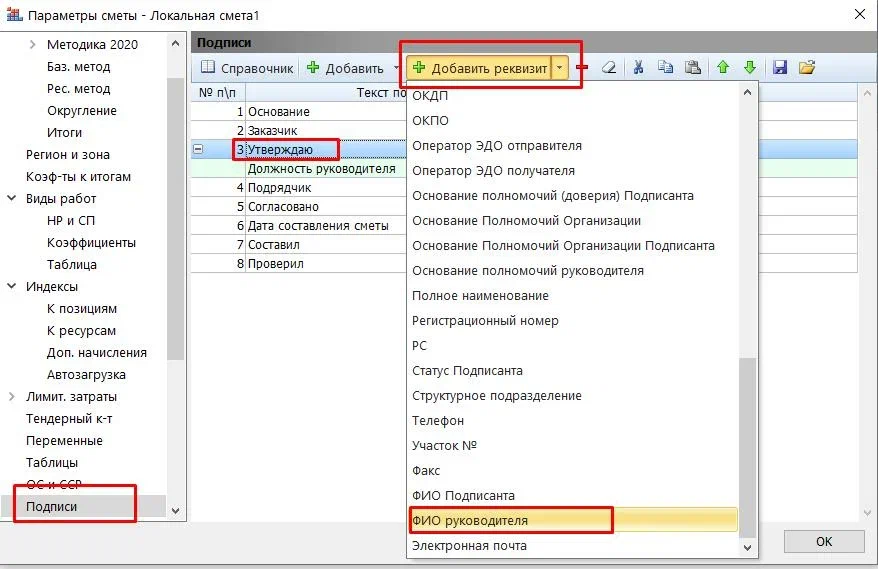
Task: Select Должность руководителя sub-row
Action: [299, 169]
